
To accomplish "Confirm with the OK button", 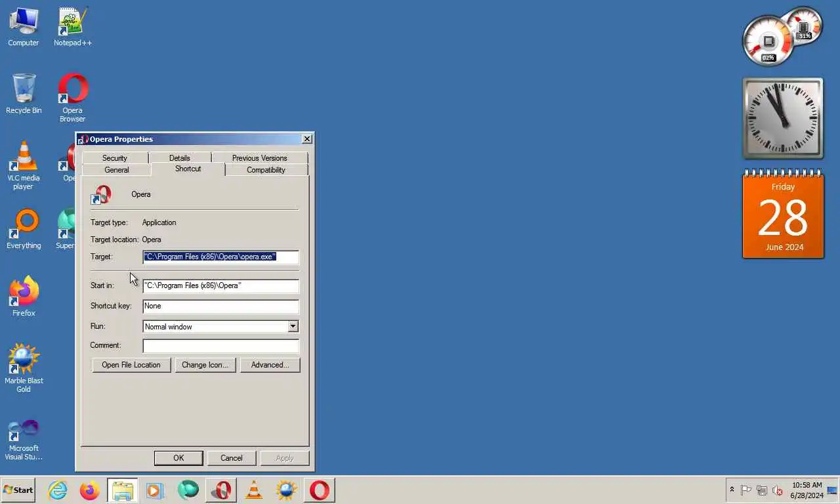I will (x=178, y=458).
